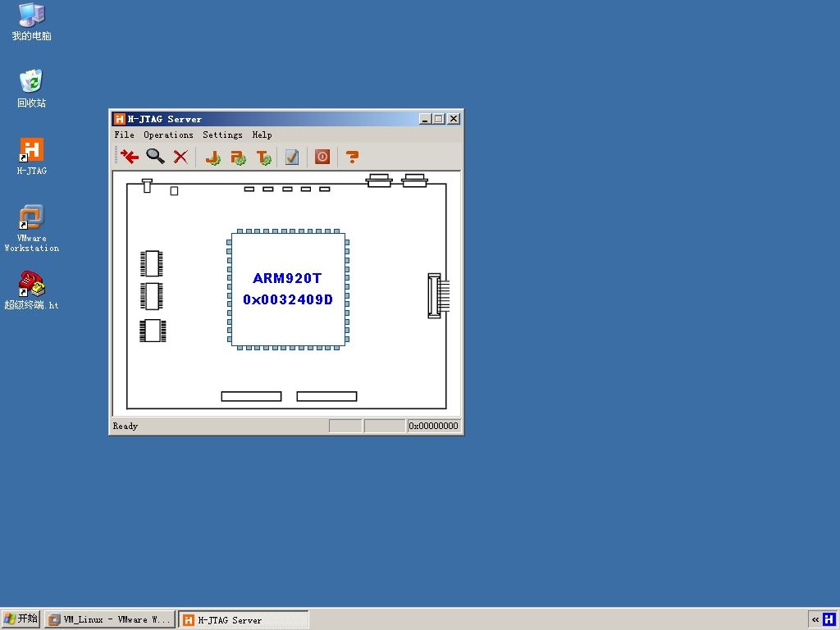This screenshot has height=630, width=840.
Task: Click the H-JTAG Server taskbar button
Action: click(244, 620)
